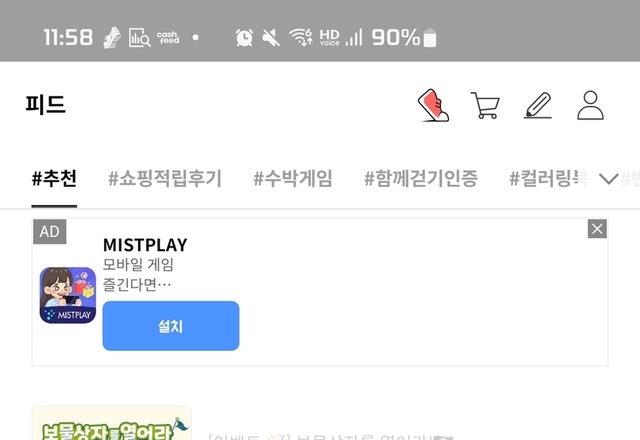Open the user profile icon
Screen dimensions: 640x440
point(590,105)
